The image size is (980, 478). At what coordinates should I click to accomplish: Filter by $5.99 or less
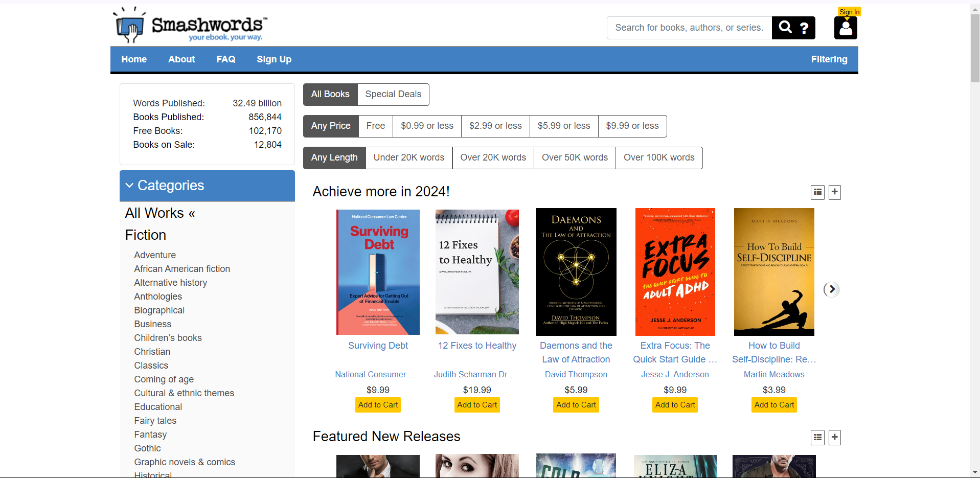pos(564,126)
